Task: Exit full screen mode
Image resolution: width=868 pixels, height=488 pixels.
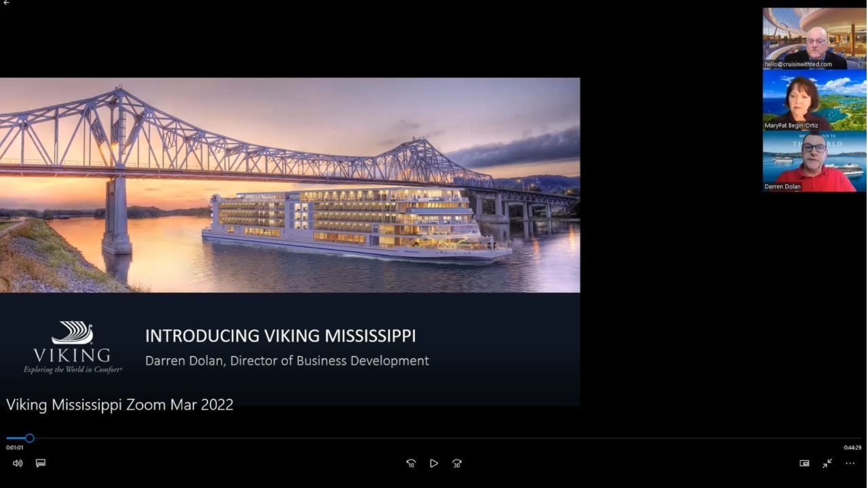Action: 827,464
